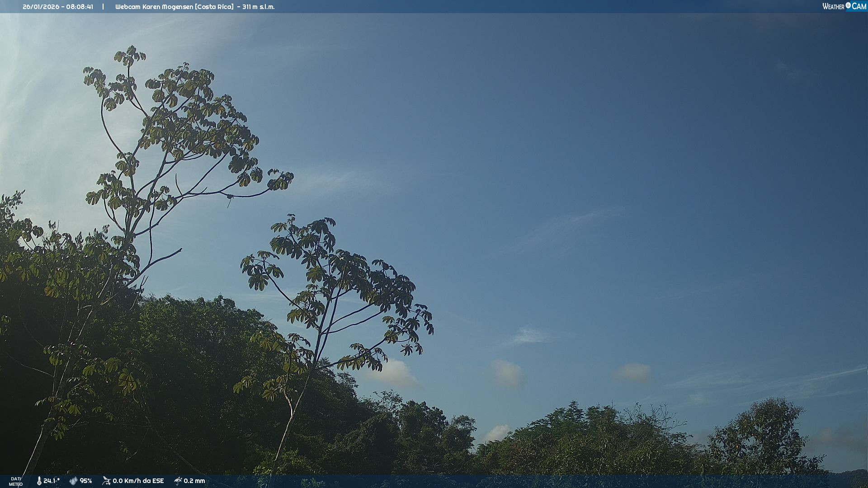Open the blue CAM logo badge
This screenshot has width=868, height=488.
pyautogui.click(x=859, y=6)
